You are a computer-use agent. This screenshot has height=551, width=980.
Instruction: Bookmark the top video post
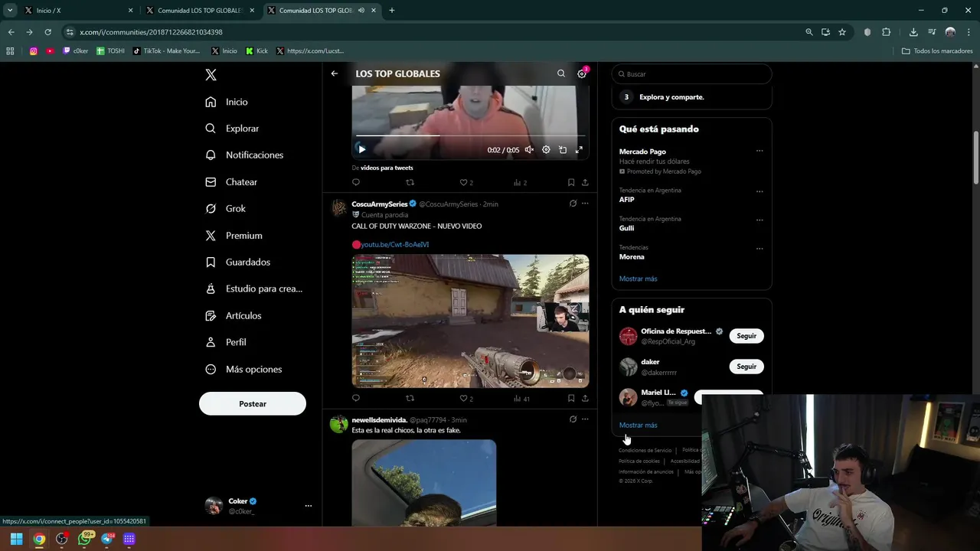tap(571, 182)
